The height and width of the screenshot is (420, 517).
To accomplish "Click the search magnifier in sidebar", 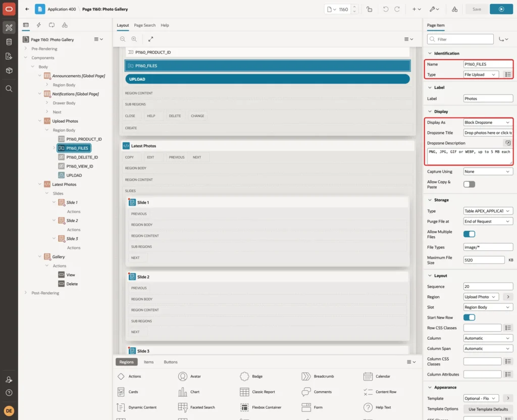I will coord(9,89).
